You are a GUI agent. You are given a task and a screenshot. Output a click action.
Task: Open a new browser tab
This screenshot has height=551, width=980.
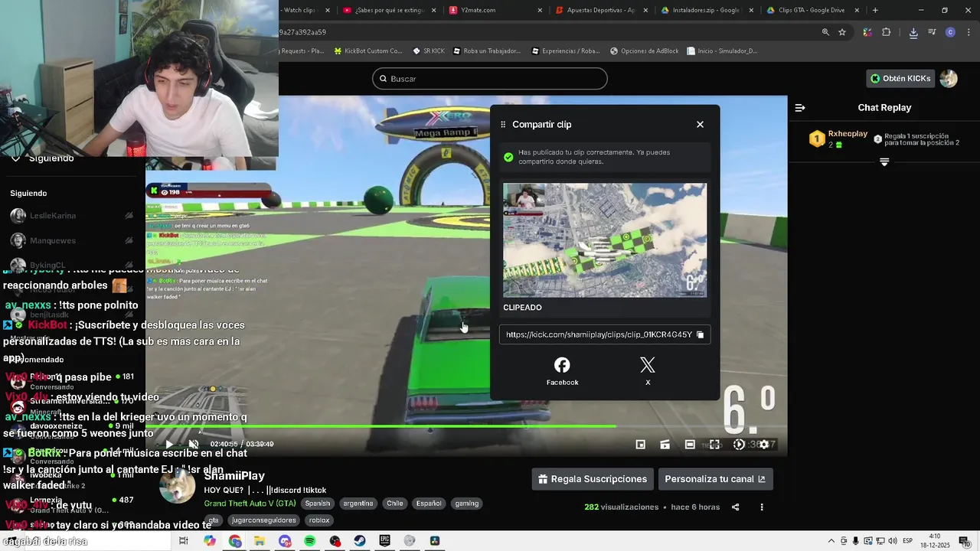point(875,10)
